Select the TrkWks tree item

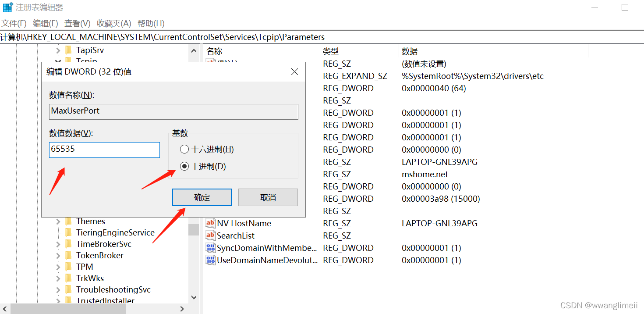click(90, 278)
